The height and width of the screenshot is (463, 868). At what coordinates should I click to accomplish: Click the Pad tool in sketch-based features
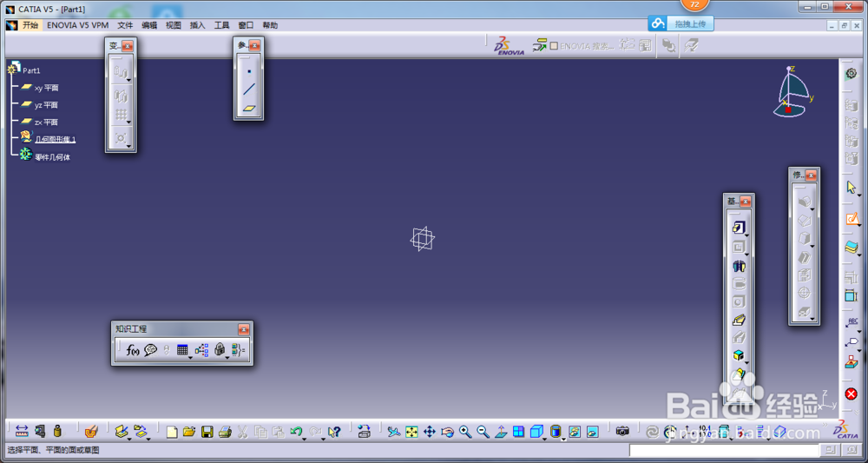pyautogui.click(x=739, y=227)
